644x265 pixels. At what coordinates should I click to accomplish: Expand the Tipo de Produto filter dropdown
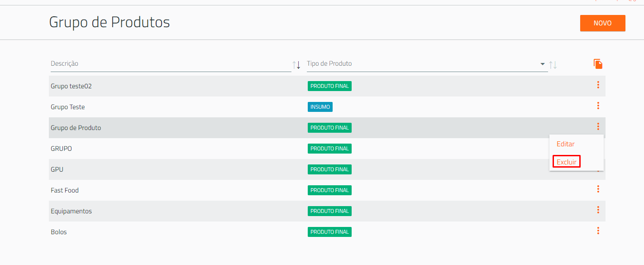click(543, 64)
